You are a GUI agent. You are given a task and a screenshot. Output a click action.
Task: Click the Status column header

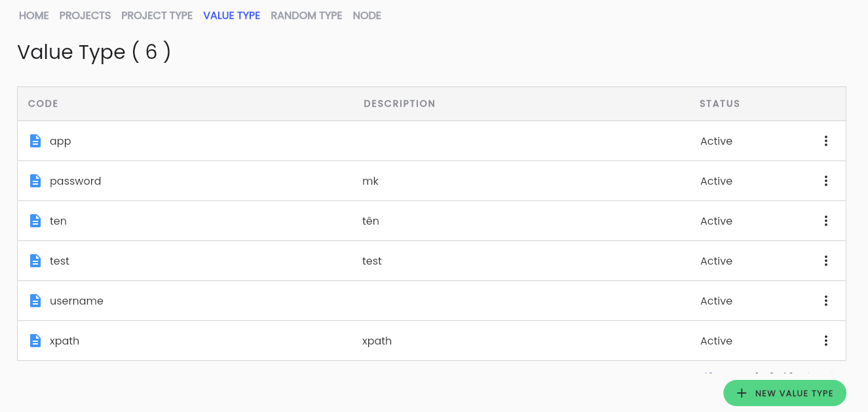720,103
